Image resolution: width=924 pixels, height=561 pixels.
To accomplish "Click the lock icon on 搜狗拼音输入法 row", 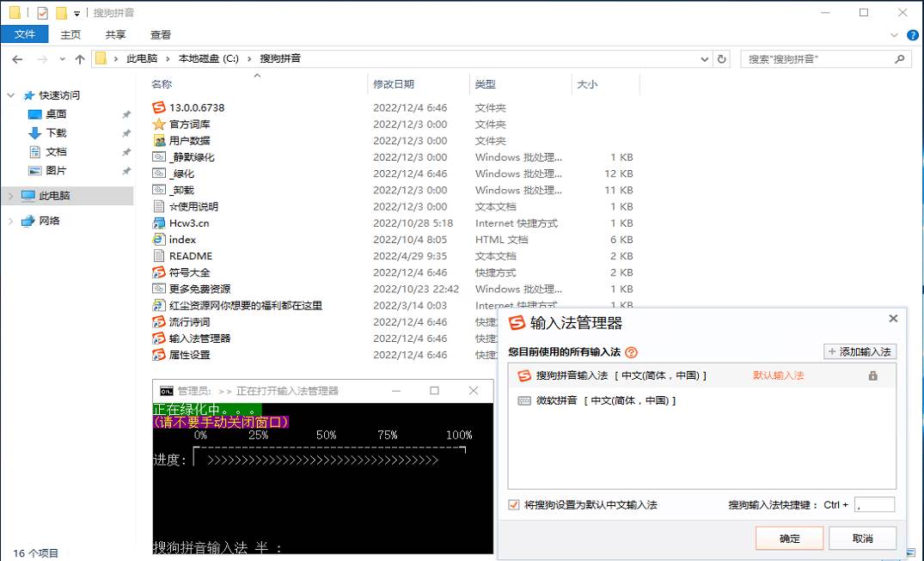I will point(872,375).
